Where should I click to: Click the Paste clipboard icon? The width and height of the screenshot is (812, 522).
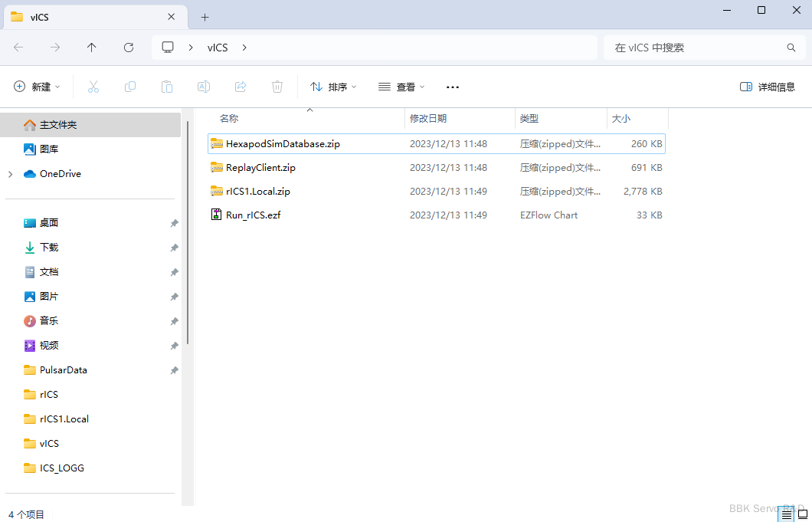tap(167, 87)
